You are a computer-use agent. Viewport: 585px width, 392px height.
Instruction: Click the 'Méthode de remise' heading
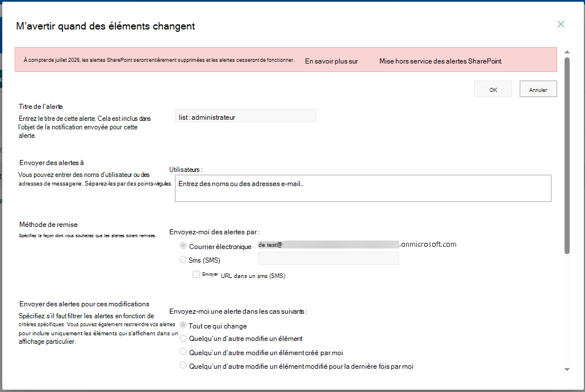48,225
